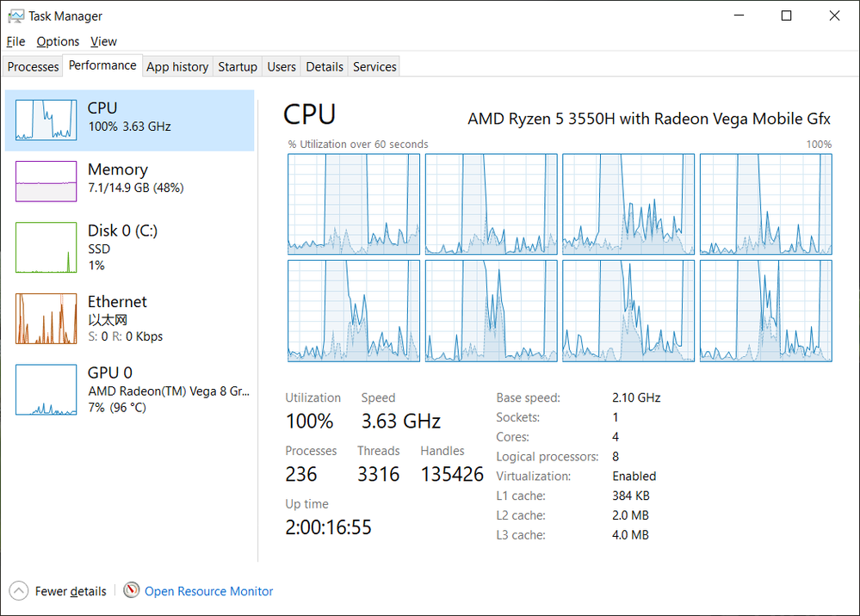The width and height of the screenshot is (860, 616).
Task: Click the Base speed 2.10 GHz value
Action: pos(636,397)
